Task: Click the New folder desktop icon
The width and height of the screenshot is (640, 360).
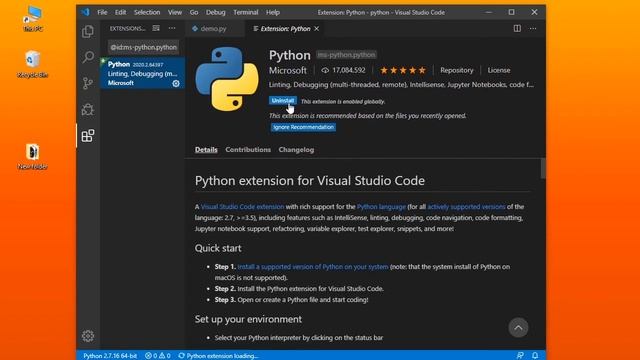Action: (33, 157)
